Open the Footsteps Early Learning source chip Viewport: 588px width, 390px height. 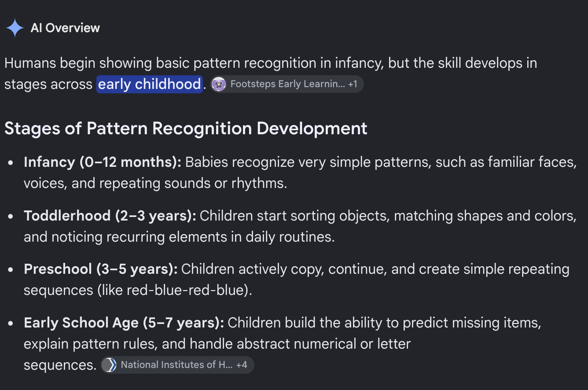coord(287,84)
